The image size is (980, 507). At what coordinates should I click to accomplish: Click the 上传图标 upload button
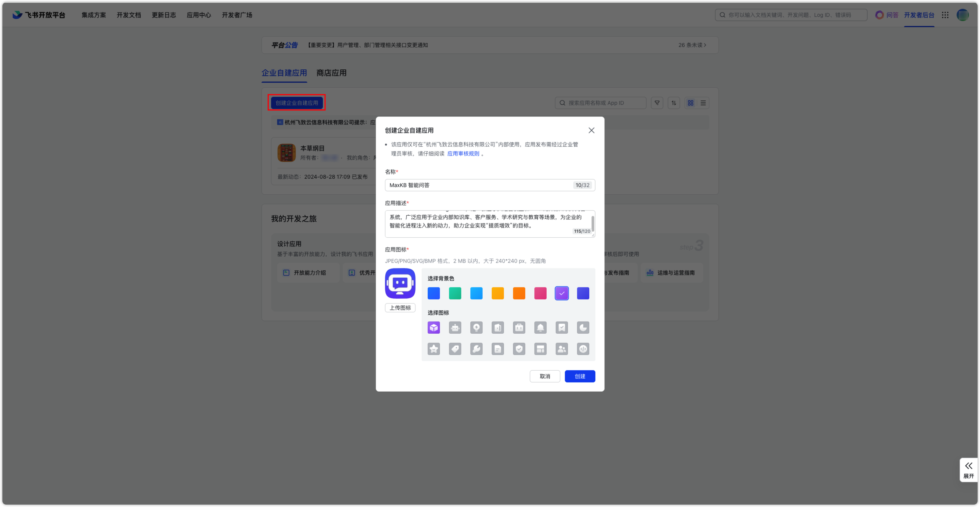(400, 308)
